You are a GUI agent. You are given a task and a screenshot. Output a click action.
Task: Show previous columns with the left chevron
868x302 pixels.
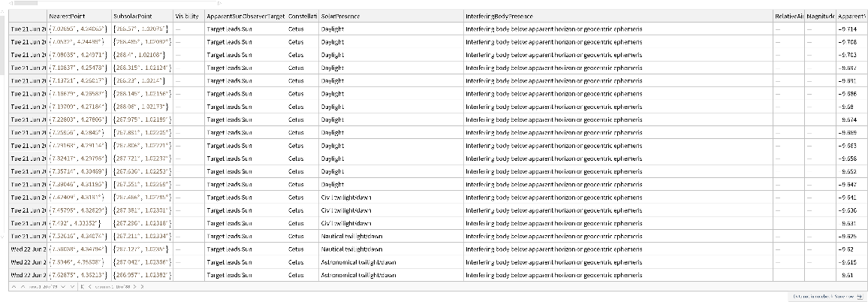coord(89,286)
